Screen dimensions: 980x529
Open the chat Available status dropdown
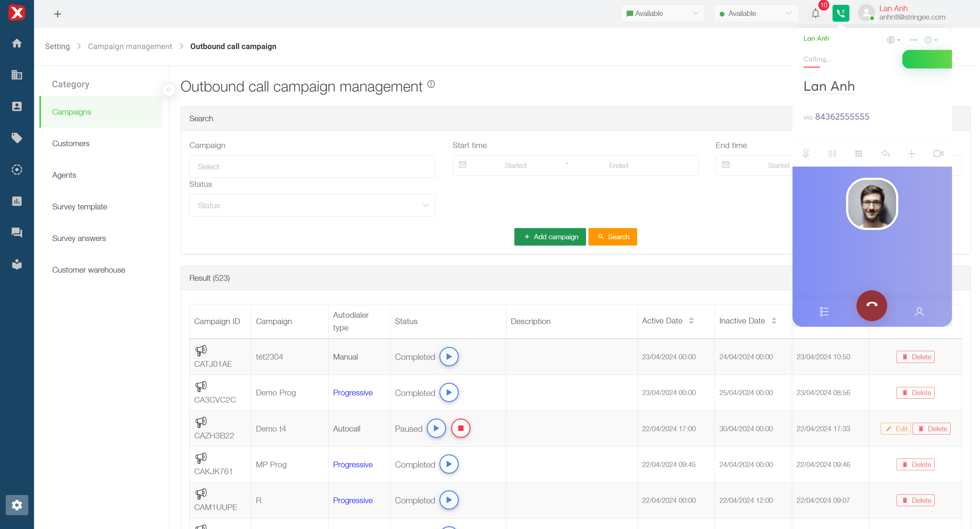coord(663,14)
